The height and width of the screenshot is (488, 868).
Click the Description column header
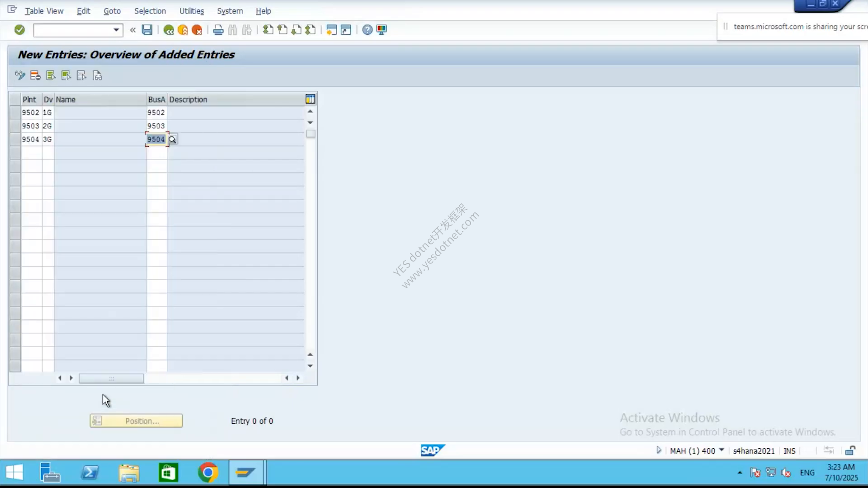(236, 99)
